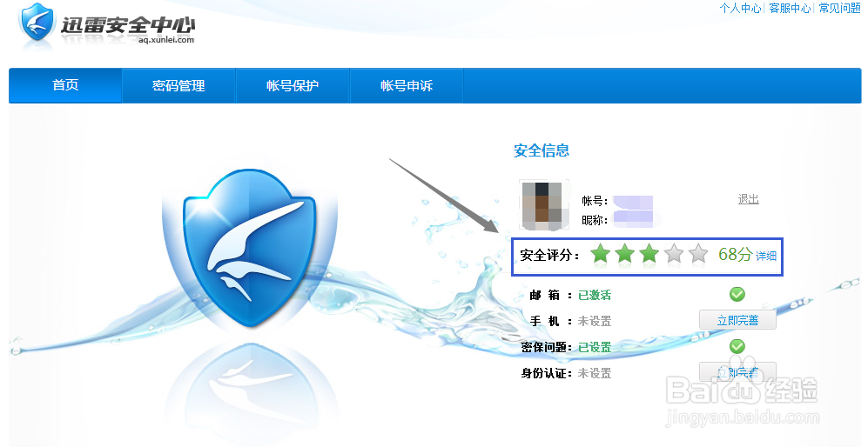Click the first green rating star
This screenshot has height=447, width=868.
(x=600, y=254)
